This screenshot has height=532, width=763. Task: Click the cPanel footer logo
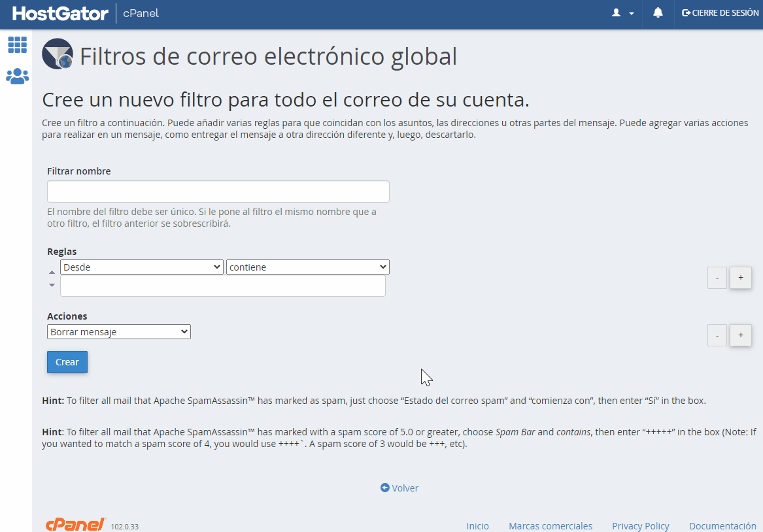(75, 524)
